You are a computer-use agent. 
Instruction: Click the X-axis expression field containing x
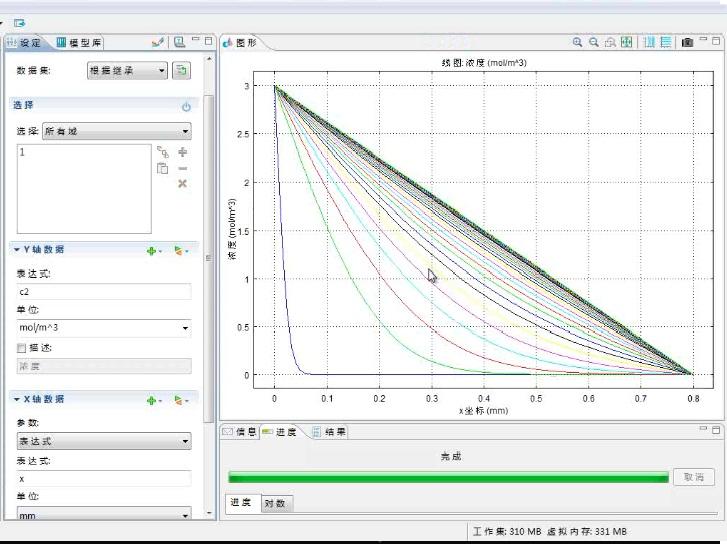(x=104, y=479)
